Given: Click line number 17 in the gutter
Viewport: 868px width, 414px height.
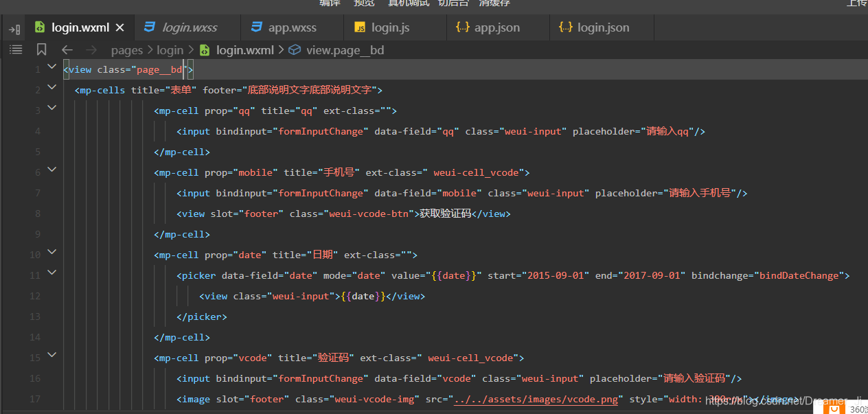Looking at the screenshot, I should point(35,399).
